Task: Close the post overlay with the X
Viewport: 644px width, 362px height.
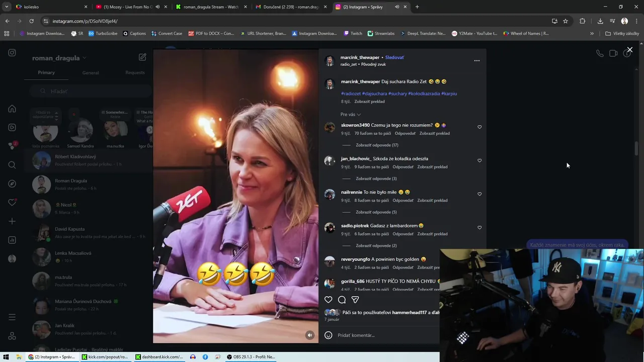Action: coord(629,50)
